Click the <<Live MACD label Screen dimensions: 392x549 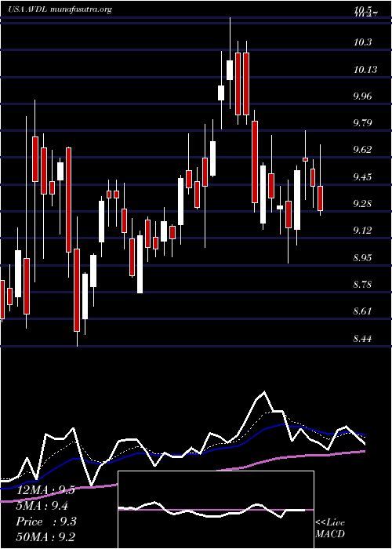coord(330,529)
